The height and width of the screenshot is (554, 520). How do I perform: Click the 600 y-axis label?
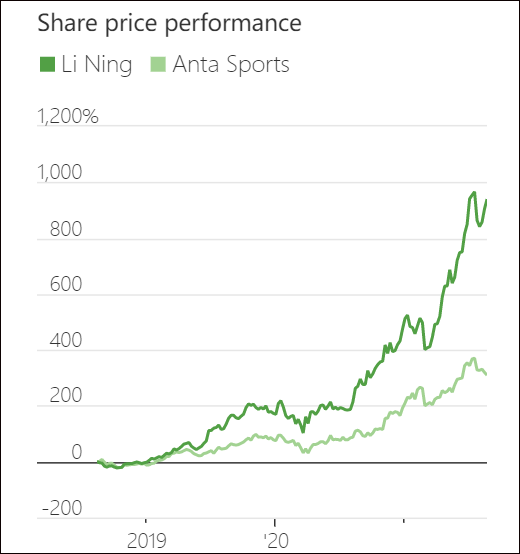coord(66,284)
